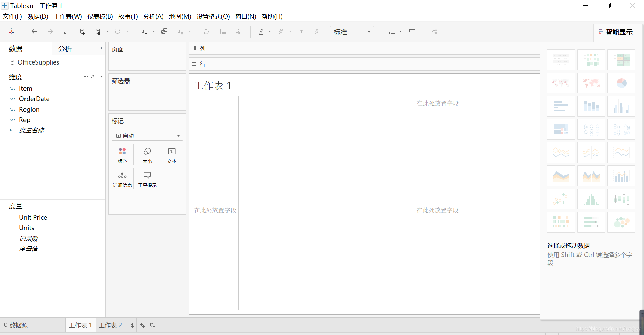
Task: Click the Tooltip (工具提示) marks button
Action: coord(147,179)
